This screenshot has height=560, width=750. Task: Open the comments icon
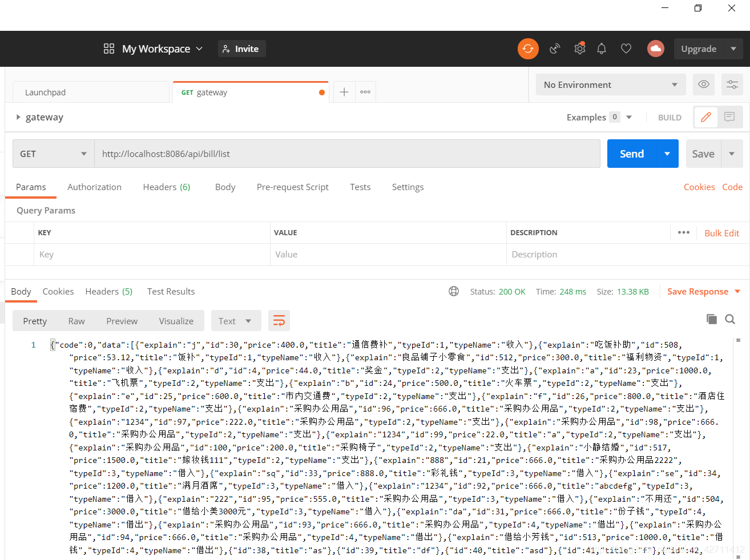(729, 117)
